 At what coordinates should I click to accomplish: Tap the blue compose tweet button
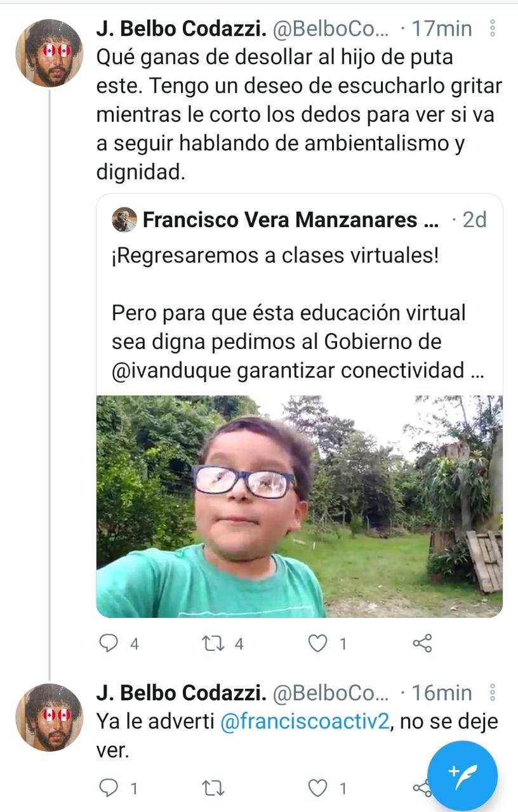point(462,775)
